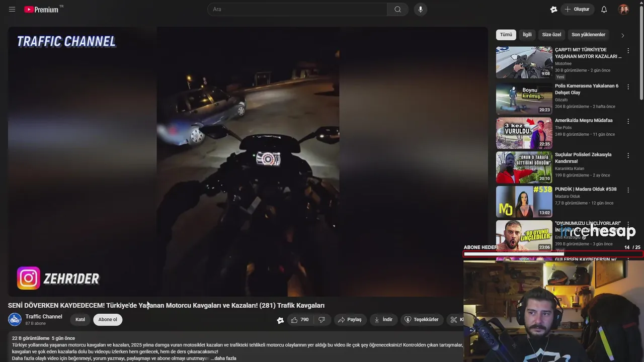Open options for Suçlular Polisleri video

pyautogui.click(x=628, y=155)
